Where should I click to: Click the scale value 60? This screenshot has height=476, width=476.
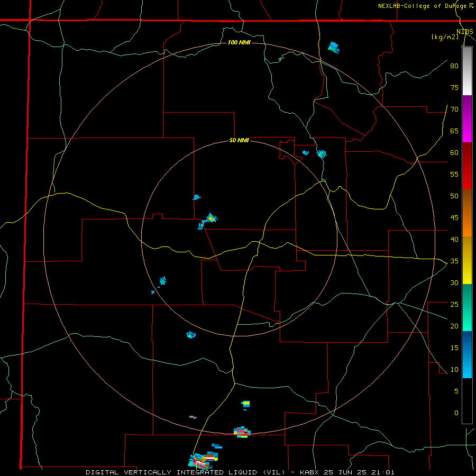[x=454, y=153]
